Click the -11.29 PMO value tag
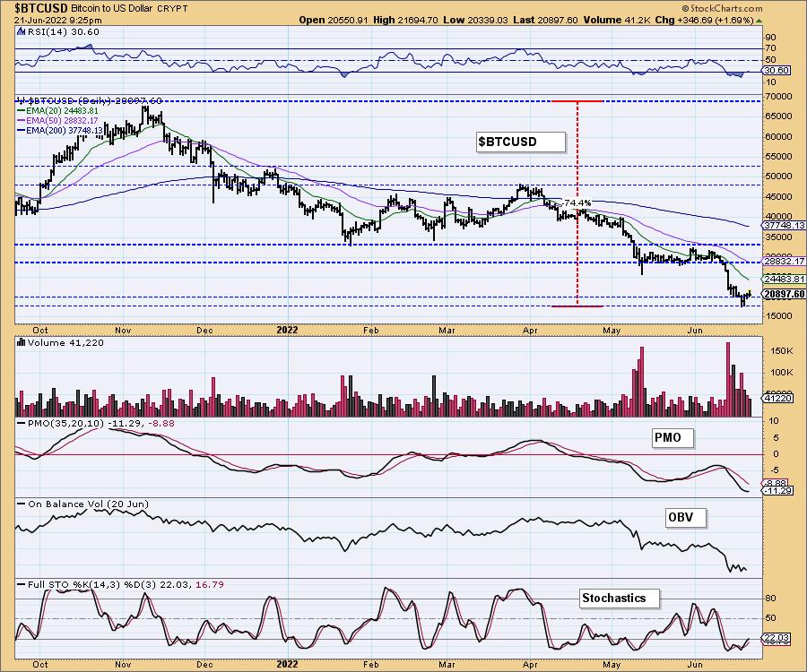The height and width of the screenshot is (672, 807). [778, 491]
